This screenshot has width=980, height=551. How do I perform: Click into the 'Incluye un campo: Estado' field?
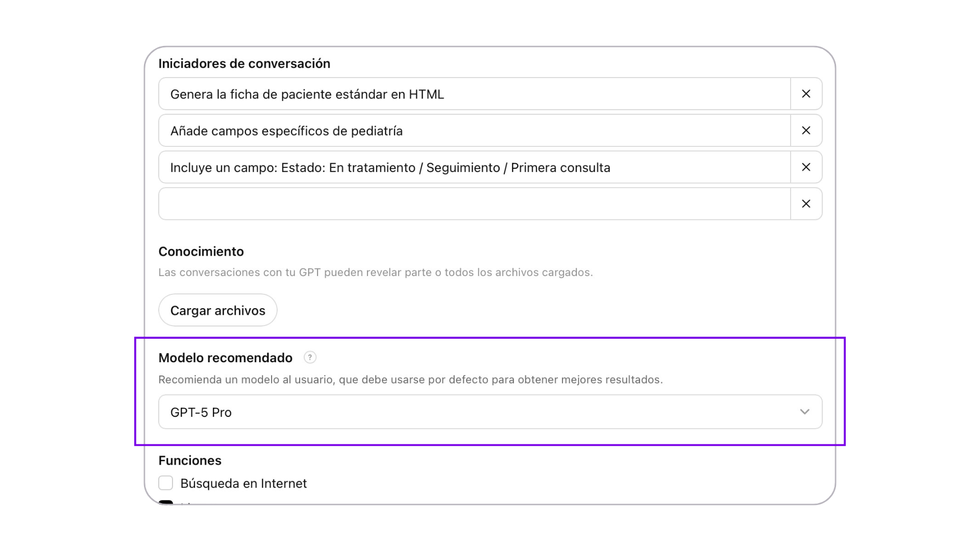475,167
